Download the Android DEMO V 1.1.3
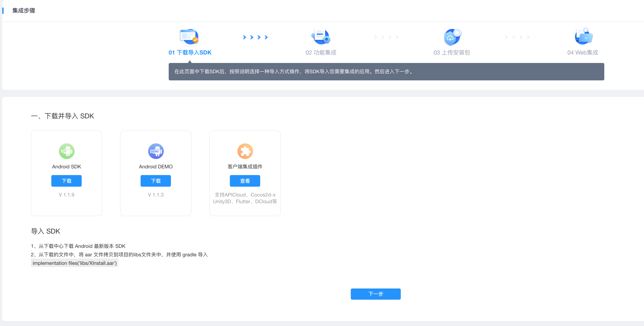The width and height of the screenshot is (644, 326). 156,181
